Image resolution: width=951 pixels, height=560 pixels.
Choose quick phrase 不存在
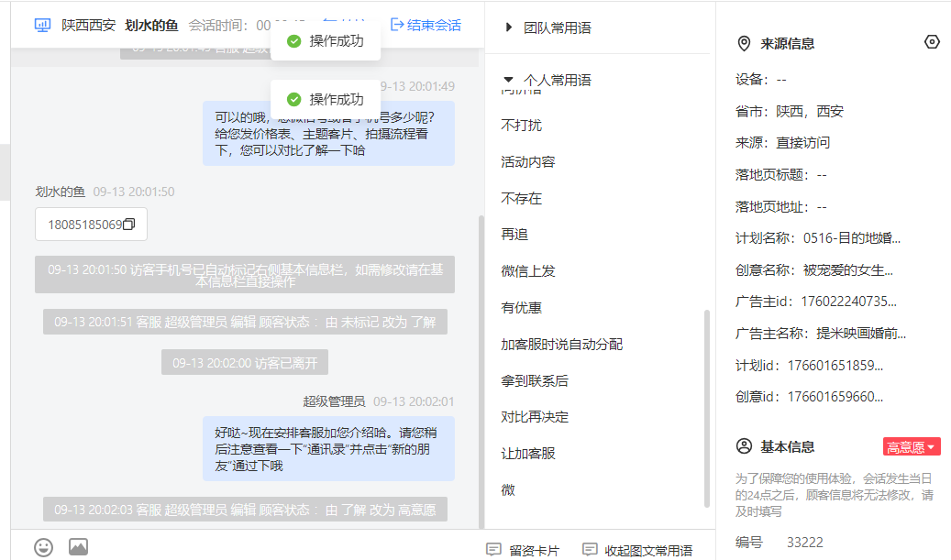coord(522,198)
